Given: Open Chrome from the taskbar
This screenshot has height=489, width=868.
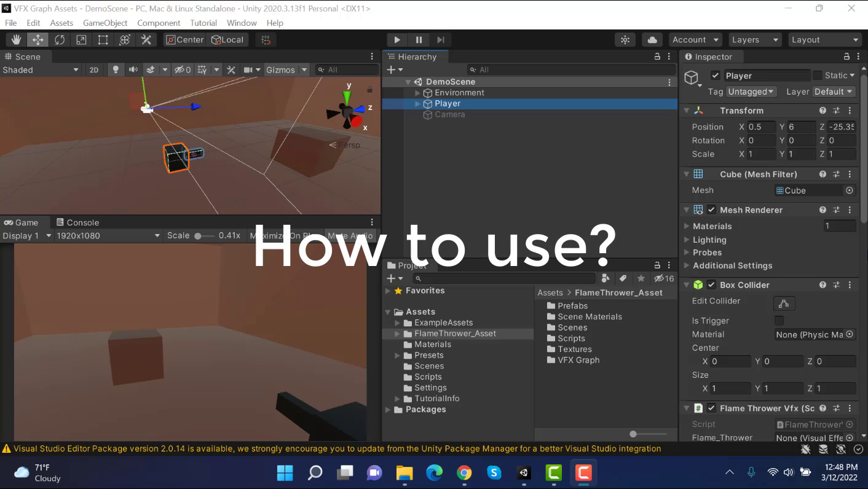Looking at the screenshot, I should click(464, 472).
